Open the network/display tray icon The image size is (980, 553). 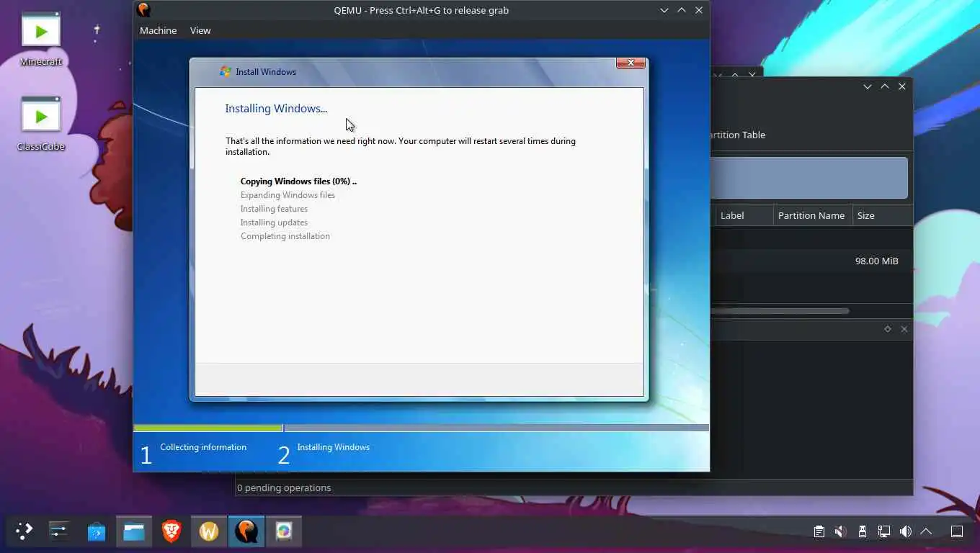click(883, 531)
